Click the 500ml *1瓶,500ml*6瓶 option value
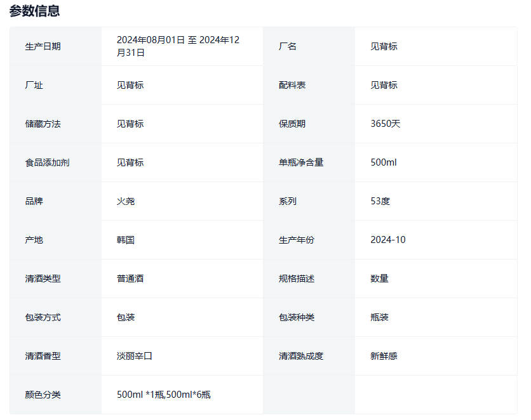The height and width of the screenshot is (420, 531). 164,395
